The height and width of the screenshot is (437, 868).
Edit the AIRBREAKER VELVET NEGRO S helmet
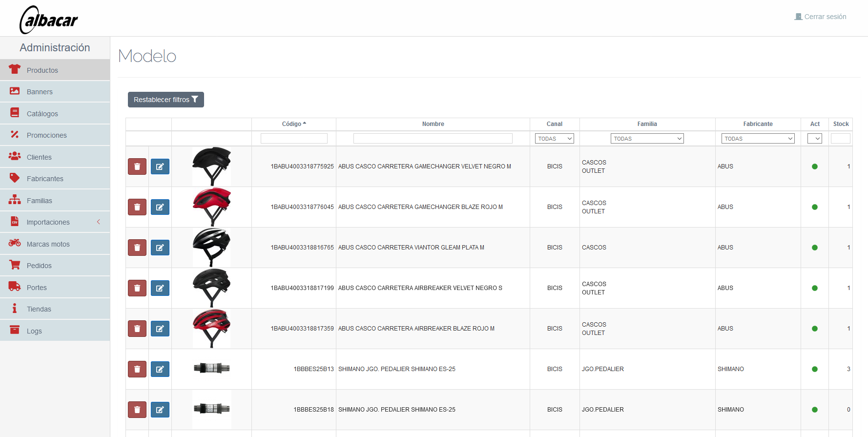(x=160, y=288)
